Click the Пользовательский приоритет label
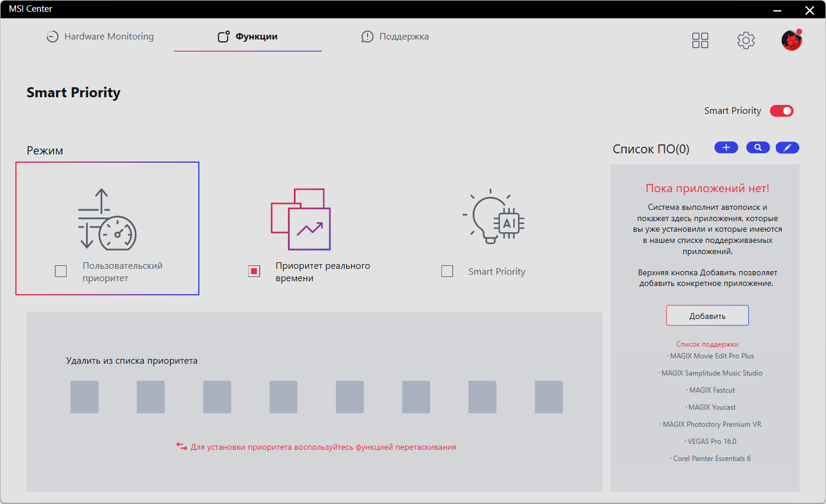 point(123,272)
